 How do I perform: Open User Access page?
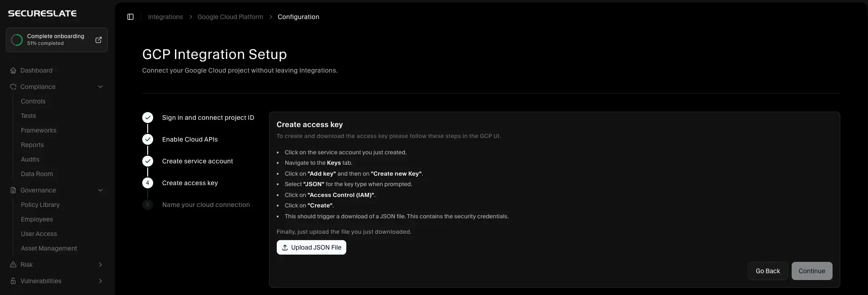[39, 234]
